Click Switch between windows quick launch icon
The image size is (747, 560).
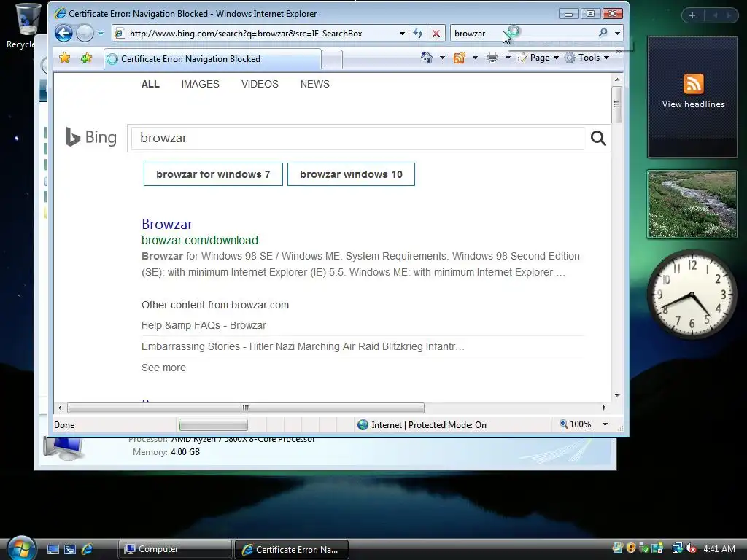coord(69,549)
